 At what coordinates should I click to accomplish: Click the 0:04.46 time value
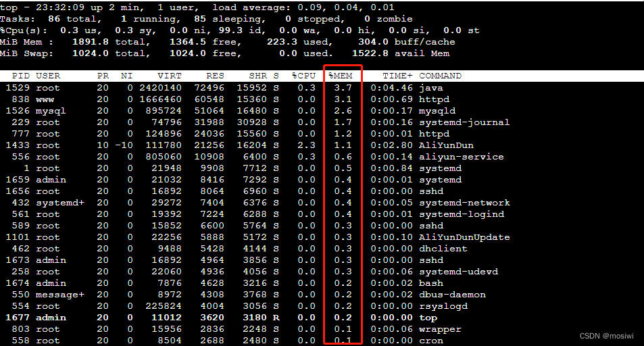click(391, 88)
